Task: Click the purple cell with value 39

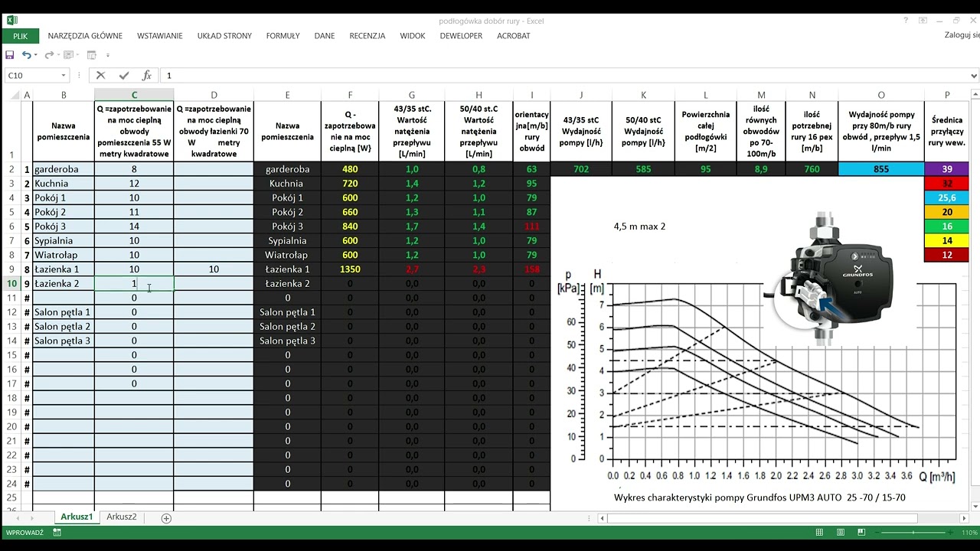Action: click(947, 169)
